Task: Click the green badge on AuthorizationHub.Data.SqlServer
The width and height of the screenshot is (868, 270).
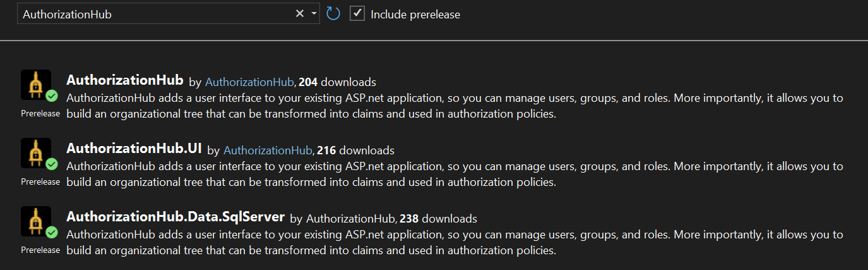Action: point(52,233)
